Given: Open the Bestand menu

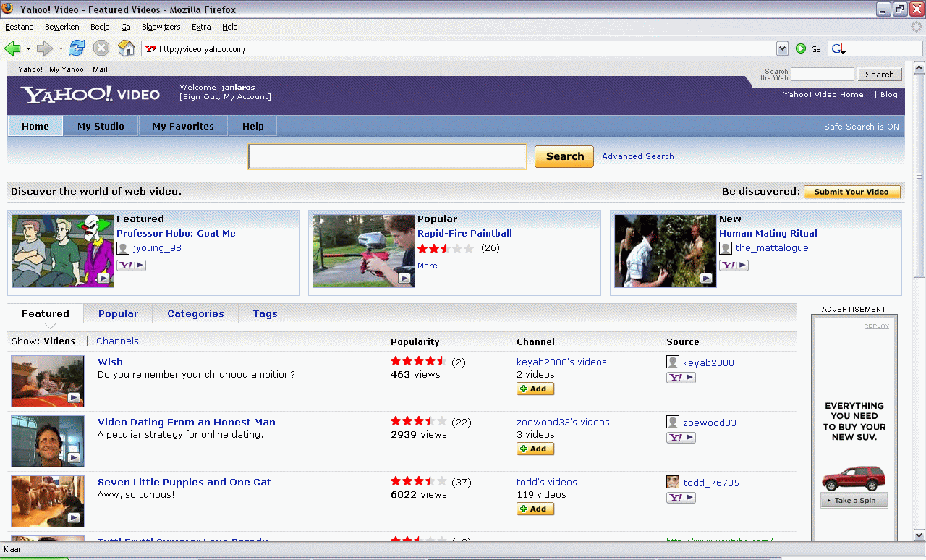Looking at the screenshot, I should [20, 27].
